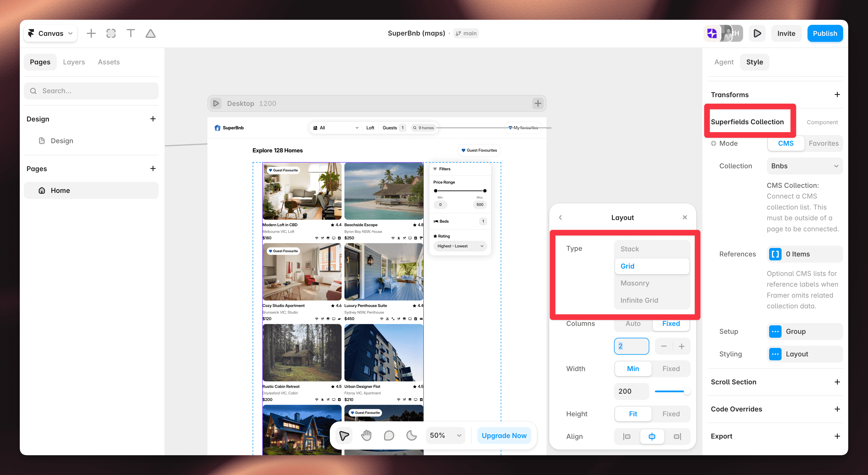Select the hand pan tool
868x475 pixels.
point(366,435)
